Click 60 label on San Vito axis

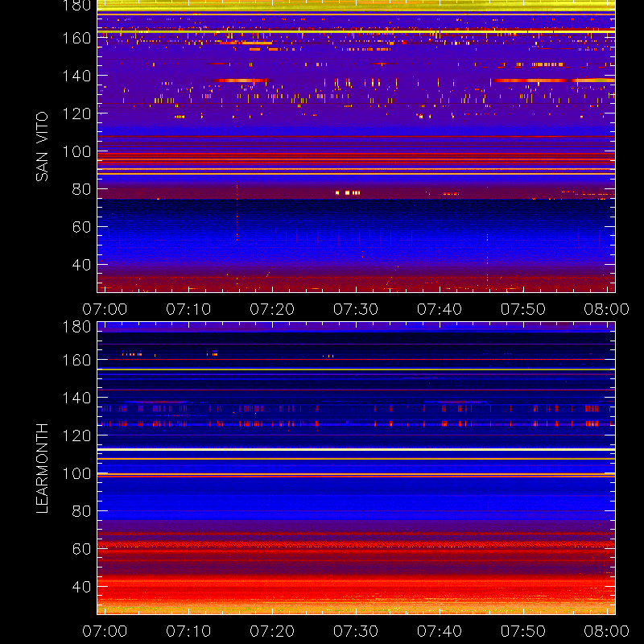(x=81, y=227)
